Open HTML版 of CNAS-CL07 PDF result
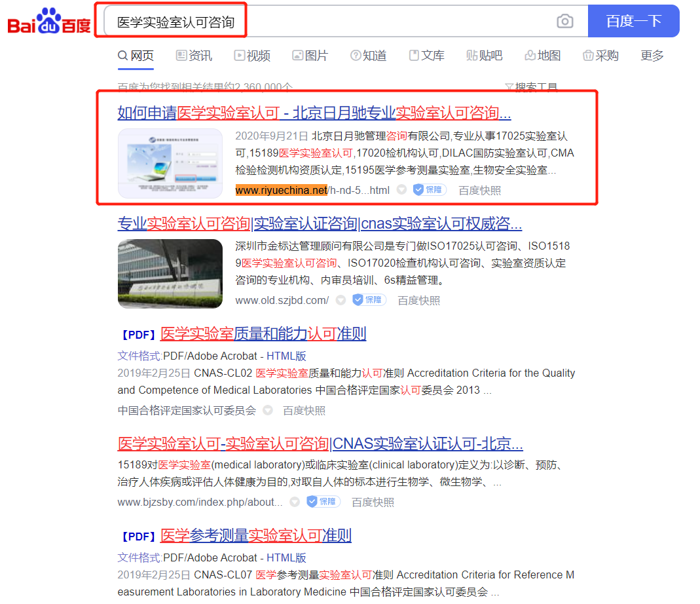The height and width of the screenshot is (604, 700). click(286, 557)
